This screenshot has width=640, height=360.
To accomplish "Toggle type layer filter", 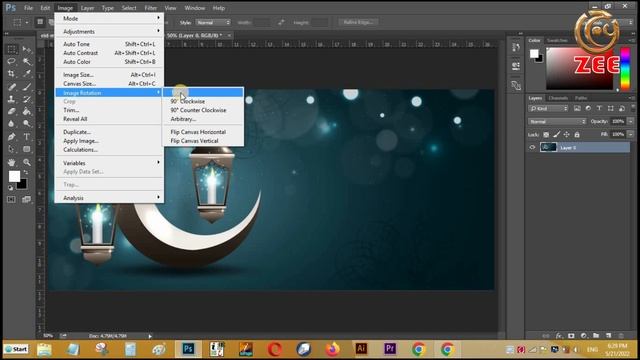I will (599, 108).
